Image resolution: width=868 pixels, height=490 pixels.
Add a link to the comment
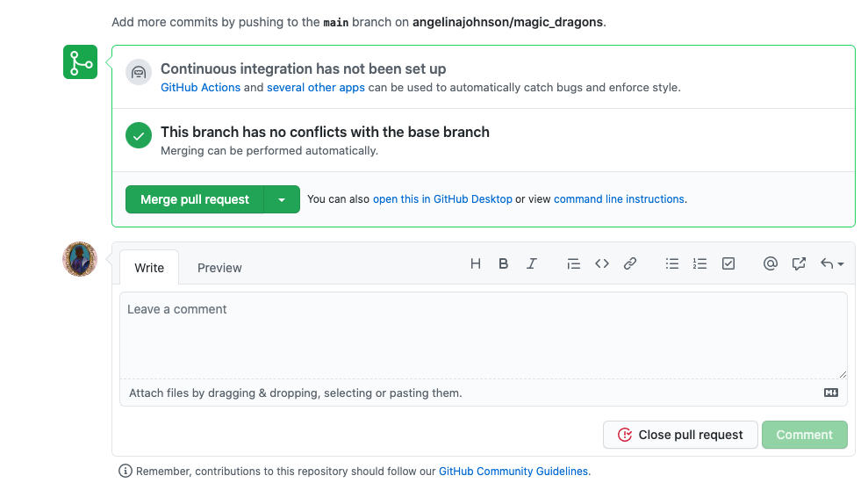(x=630, y=263)
